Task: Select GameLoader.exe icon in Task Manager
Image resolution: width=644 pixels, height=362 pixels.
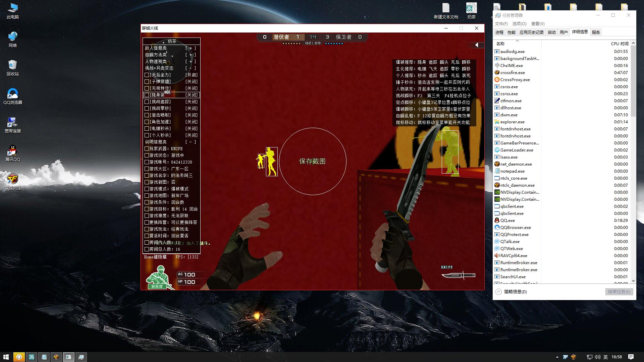Action: (497, 150)
